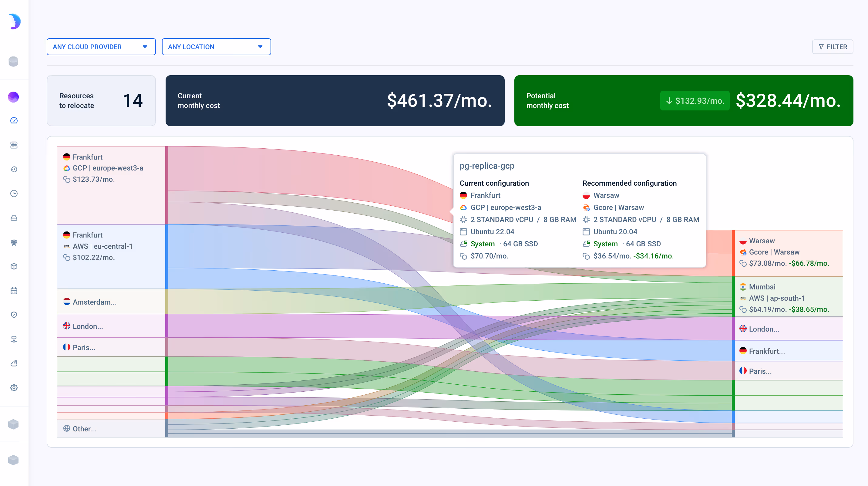
Task: Select the London source node on left
Action: tap(111, 326)
